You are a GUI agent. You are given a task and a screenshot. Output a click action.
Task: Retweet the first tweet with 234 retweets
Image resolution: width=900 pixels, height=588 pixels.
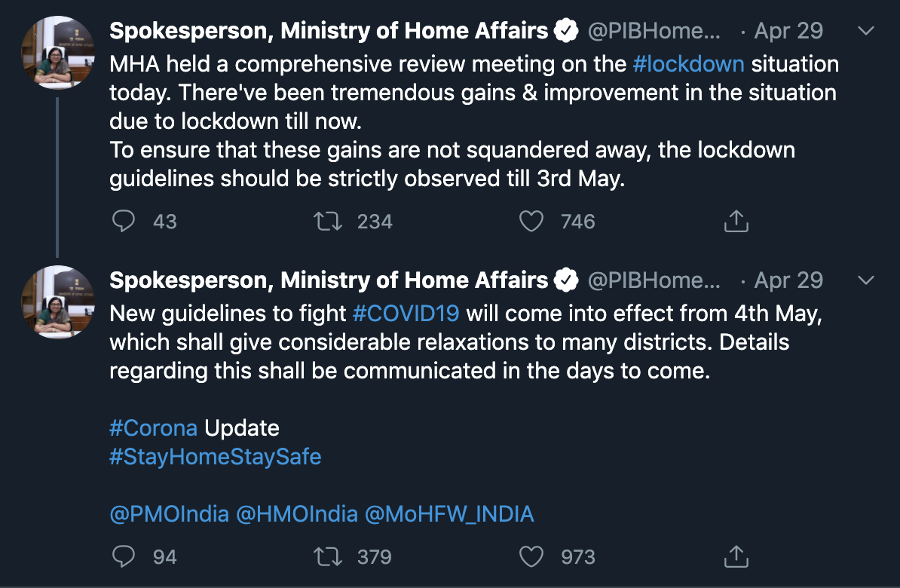pos(328,221)
